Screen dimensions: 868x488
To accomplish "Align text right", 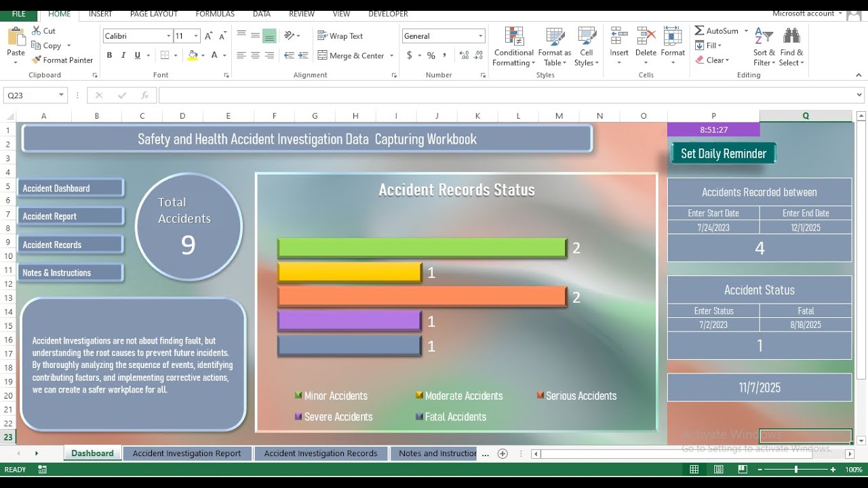I will point(269,56).
